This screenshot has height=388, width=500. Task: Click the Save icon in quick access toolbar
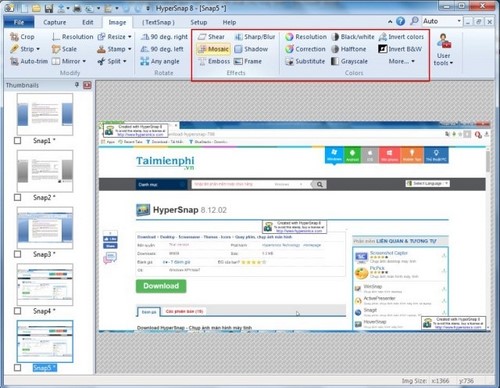point(49,8)
